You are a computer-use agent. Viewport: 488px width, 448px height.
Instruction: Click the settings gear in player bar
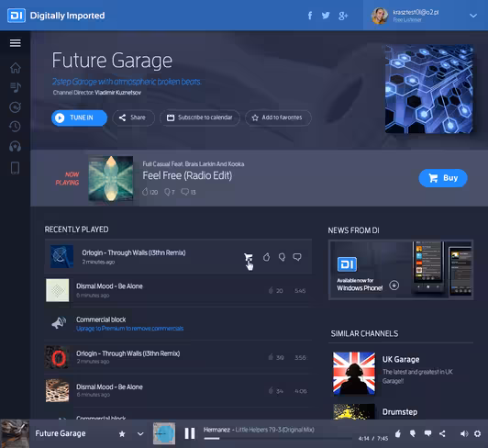point(477,433)
